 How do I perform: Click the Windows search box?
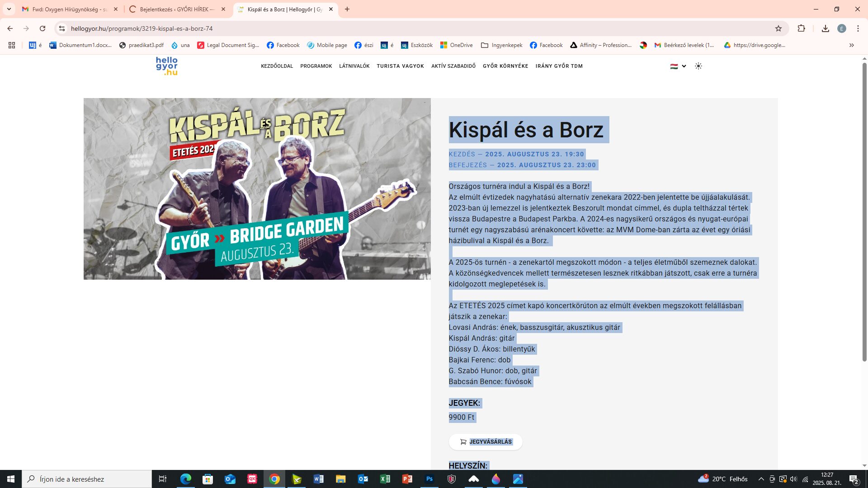87,479
